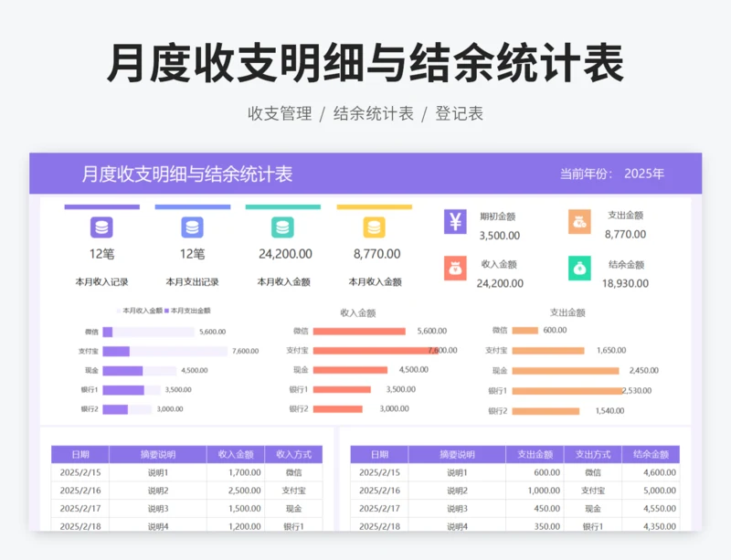Click the large black page title 月度收支明细与结余统计表
The image size is (731, 560).
365,63
